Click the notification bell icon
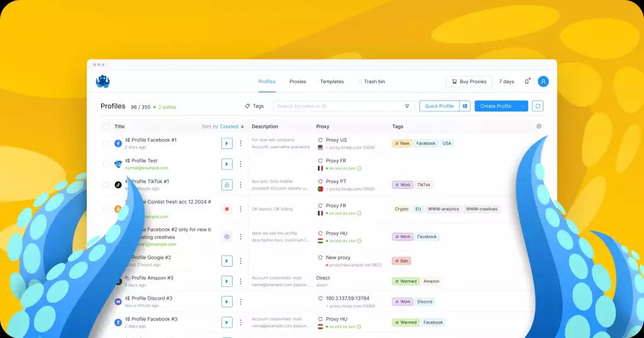 pyautogui.click(x=527, y=81)
